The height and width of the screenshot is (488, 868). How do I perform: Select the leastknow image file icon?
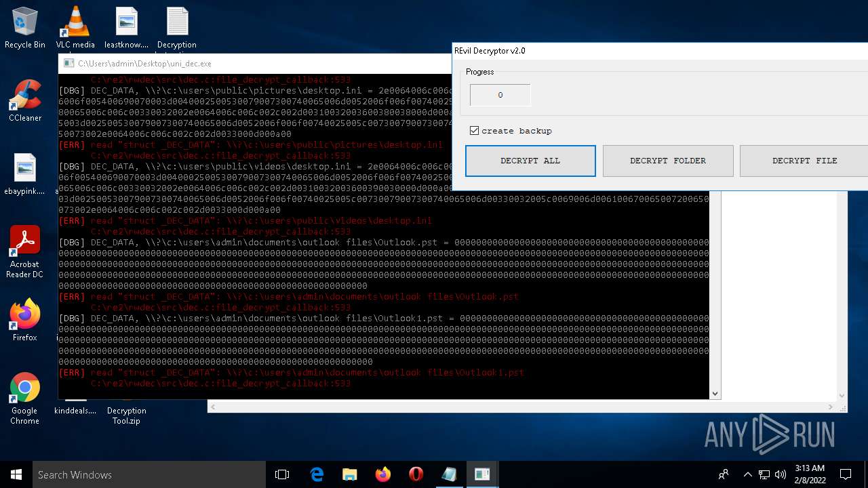[126, 28]
